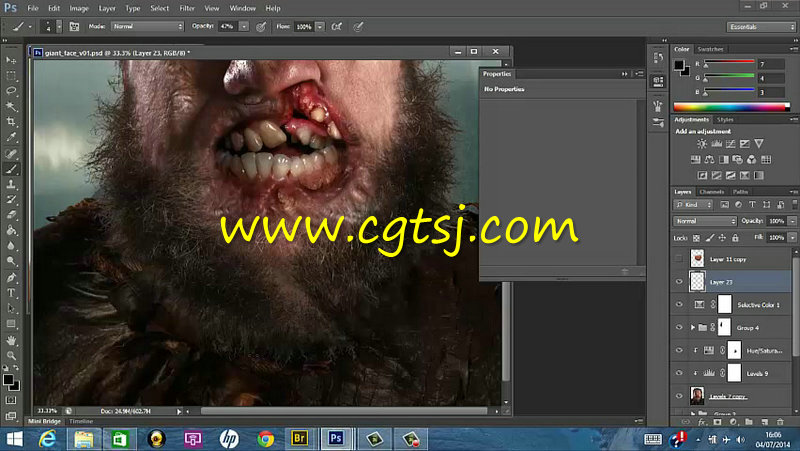Select Layer 23 thumbnail
The width and height of the screenshot is (800, 451).
tap(697, 282)
